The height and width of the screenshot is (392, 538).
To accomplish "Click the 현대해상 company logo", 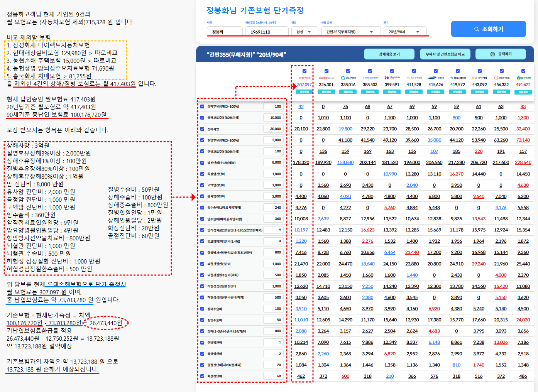I will (x=480, y=78).
